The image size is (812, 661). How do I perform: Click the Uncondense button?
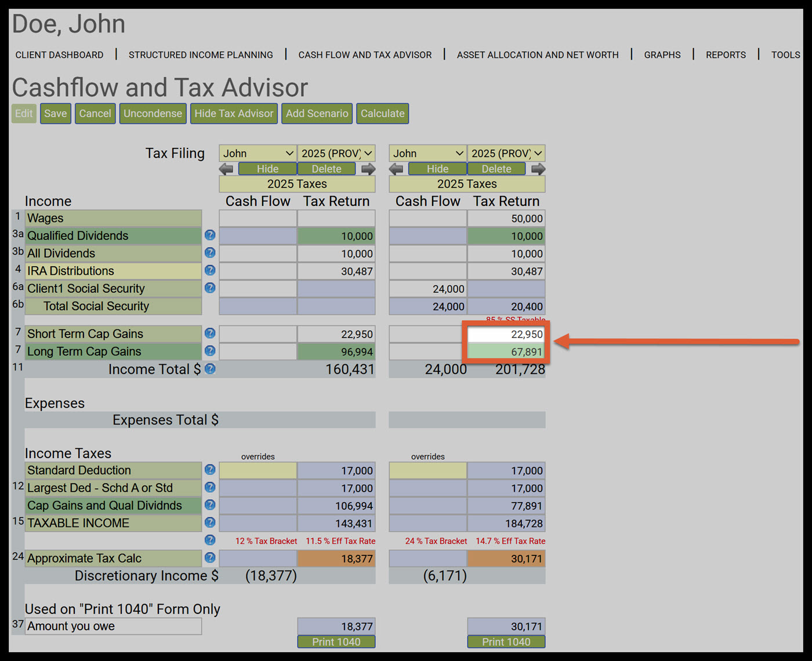[x=153, y=114]
